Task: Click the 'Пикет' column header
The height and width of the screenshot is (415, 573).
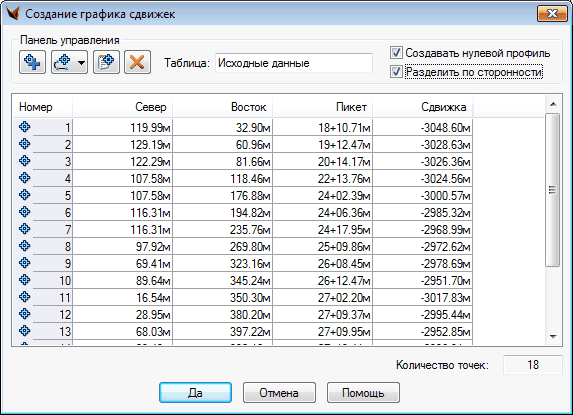Action: [x=322, y=107]
